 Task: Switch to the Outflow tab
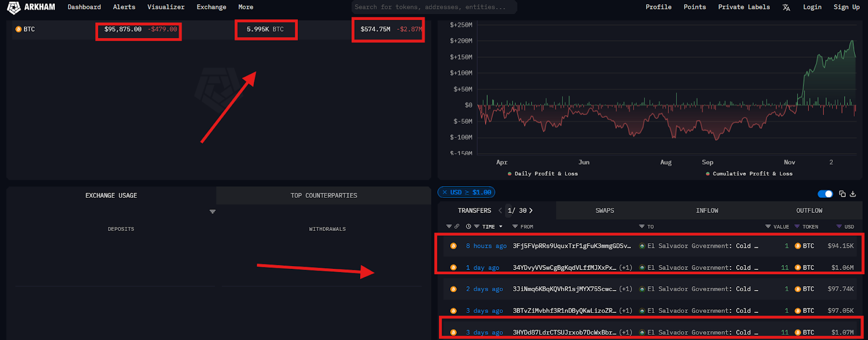[x=809, y=211]
